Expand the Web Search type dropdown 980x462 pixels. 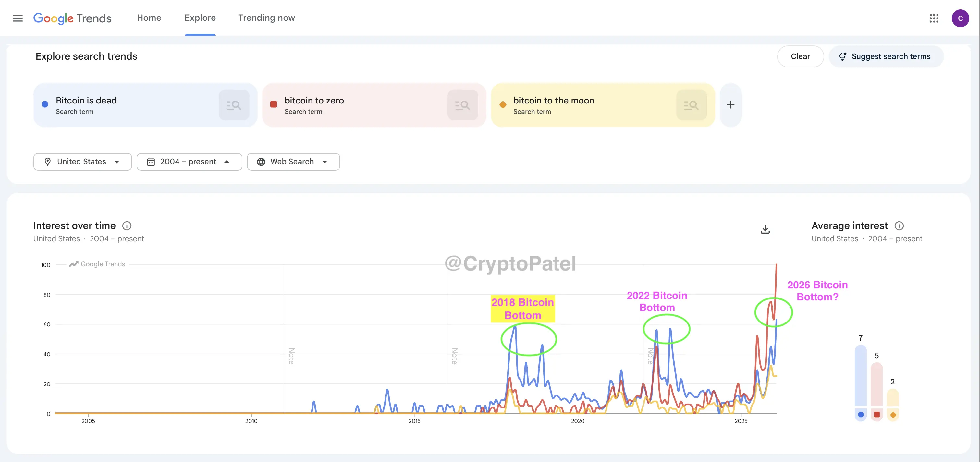point(293,162)
